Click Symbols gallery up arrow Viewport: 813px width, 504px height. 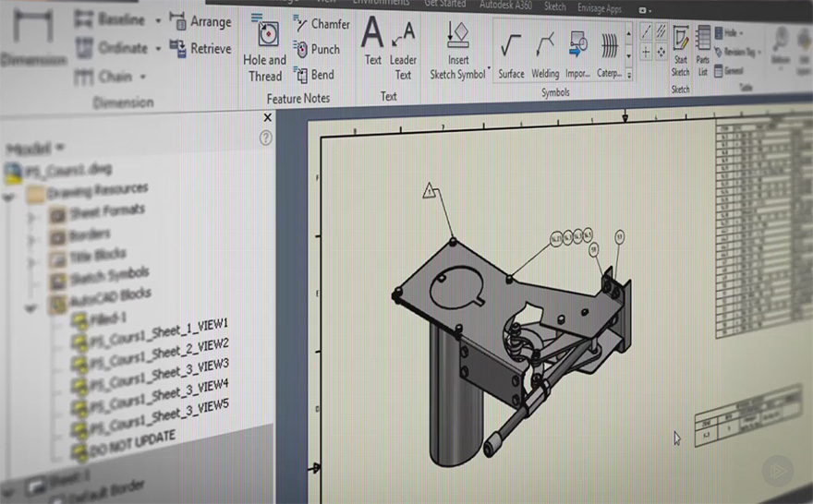point(629,34)
